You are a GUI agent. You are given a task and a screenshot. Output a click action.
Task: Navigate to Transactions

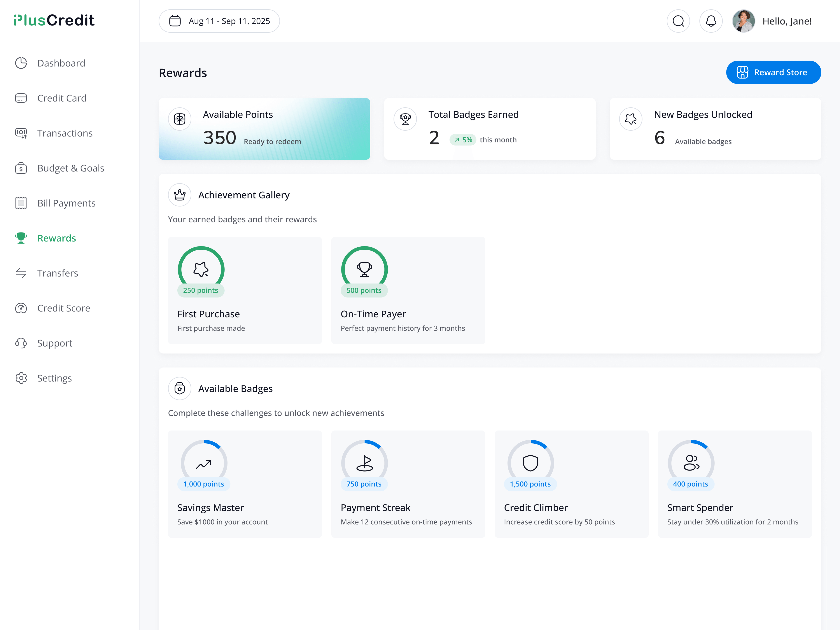[x=54, y=133]
